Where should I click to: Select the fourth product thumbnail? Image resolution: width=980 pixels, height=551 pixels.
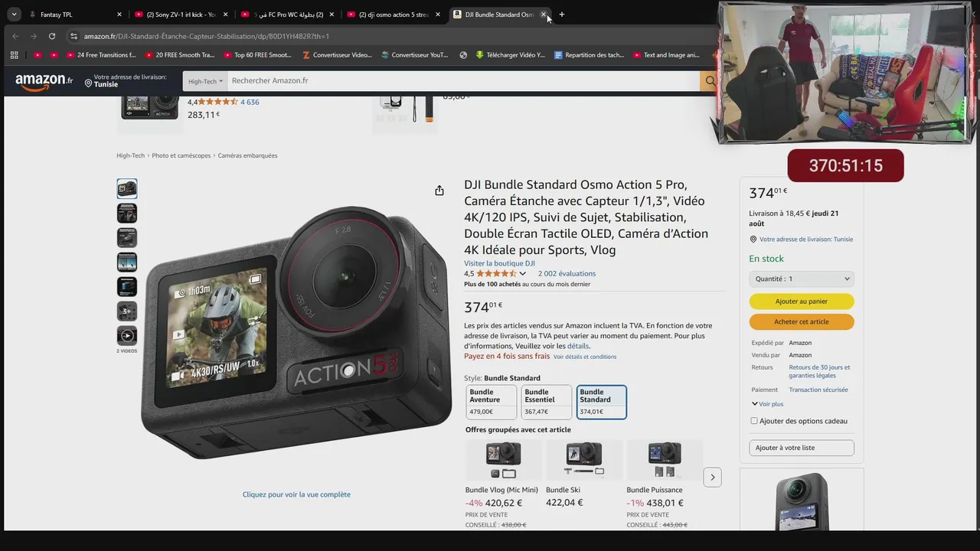127,262
